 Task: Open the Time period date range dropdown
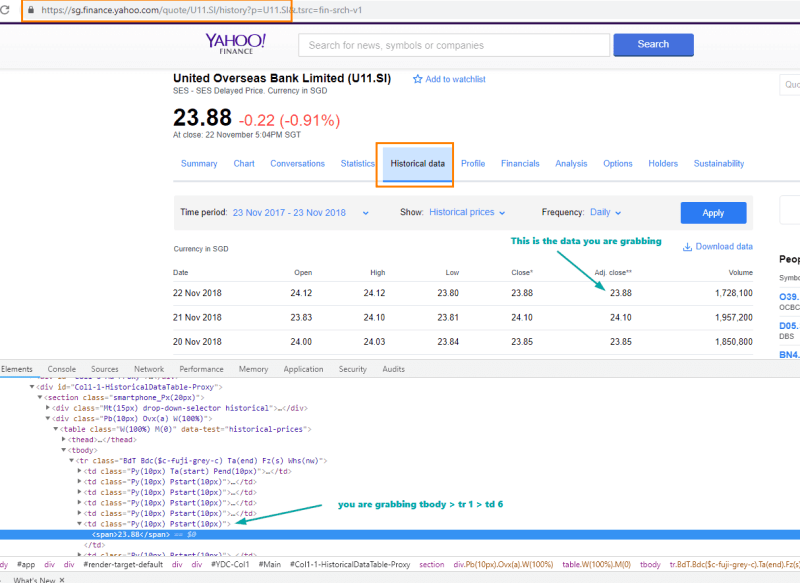coord(301,213)
